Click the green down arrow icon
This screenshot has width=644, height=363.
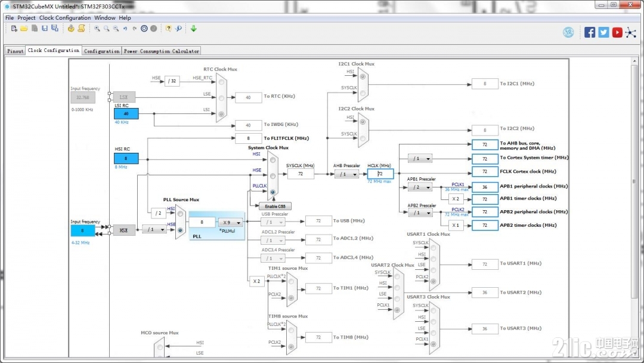coord(193,29)
